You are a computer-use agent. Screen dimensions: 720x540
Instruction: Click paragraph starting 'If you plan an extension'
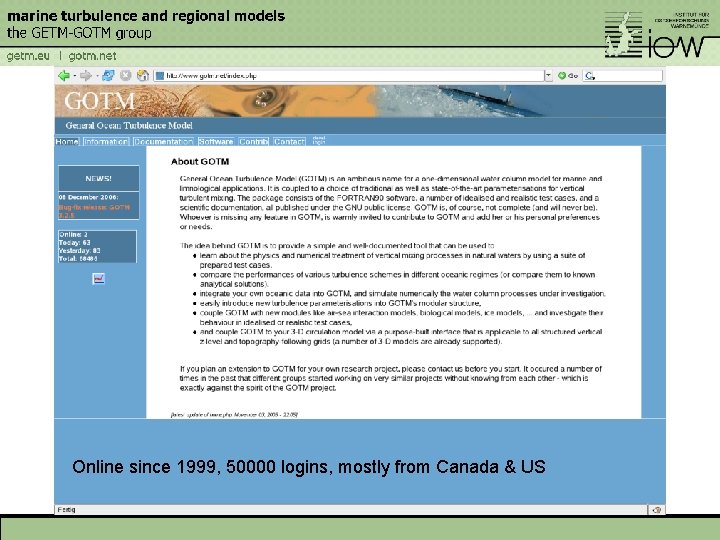[390, 378]
